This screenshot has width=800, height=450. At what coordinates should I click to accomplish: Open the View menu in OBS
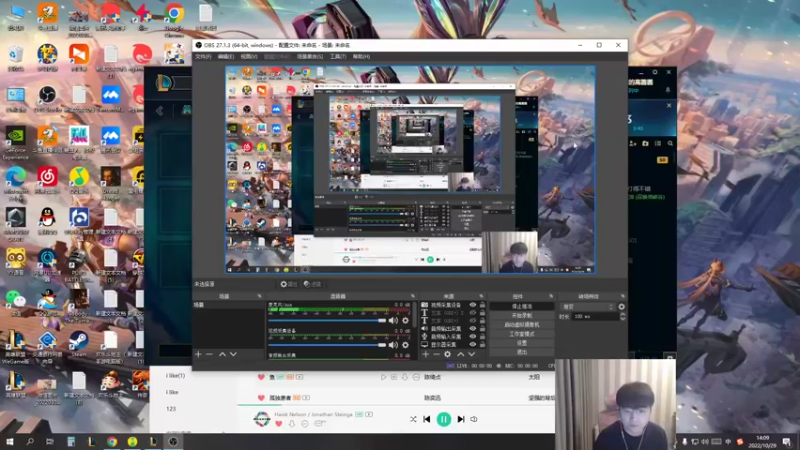[x=249, y=57]
